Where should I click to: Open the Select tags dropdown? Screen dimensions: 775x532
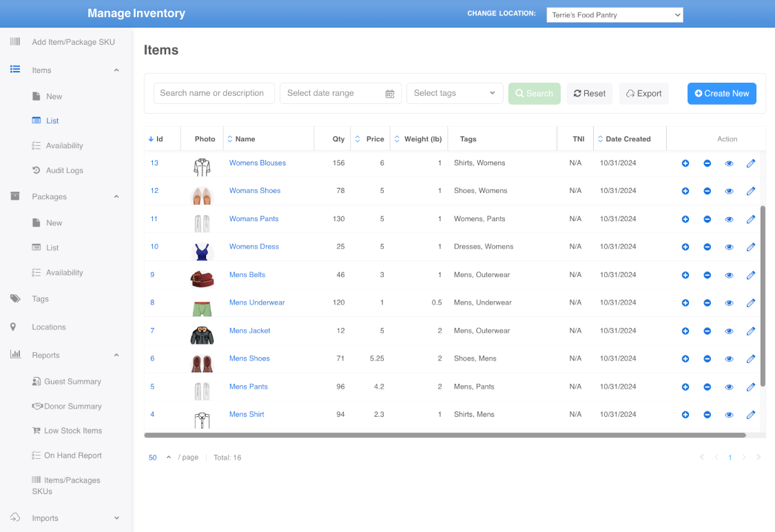pyautogui.click(x=455, y=93)
